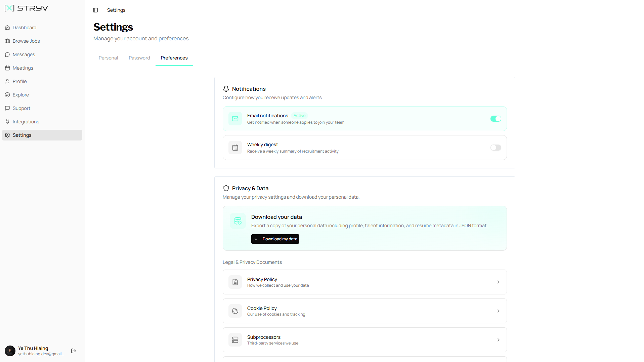
Task: Expand Privacy Policy chevron arrow
Action: (498, 282)
